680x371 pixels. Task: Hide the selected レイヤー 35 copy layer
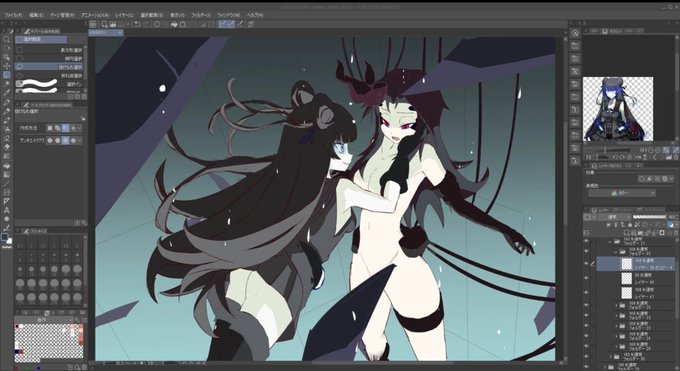click(x=587, y=263)
